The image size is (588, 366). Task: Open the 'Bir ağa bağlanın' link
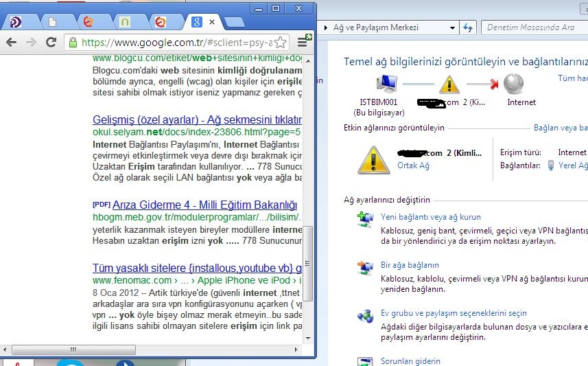coord(410,265)
